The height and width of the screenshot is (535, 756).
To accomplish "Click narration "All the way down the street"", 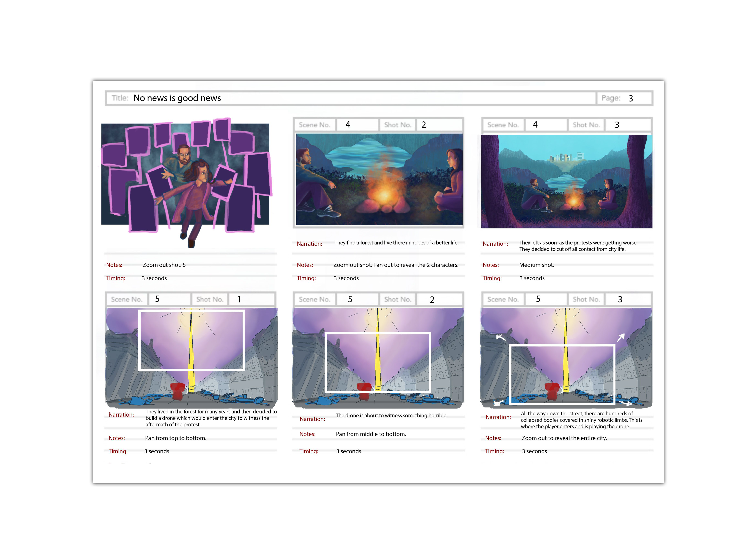I will [x=582, y=420].
